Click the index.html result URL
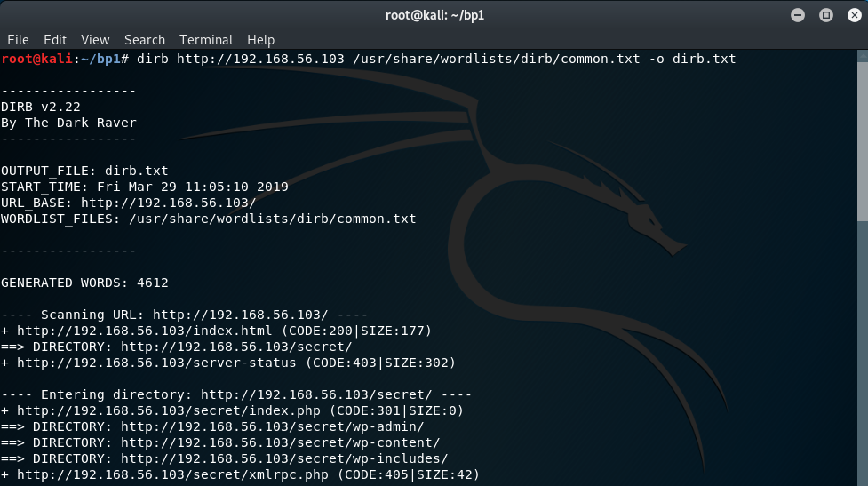This screenshot has width=868, height=486. [145, 331]
